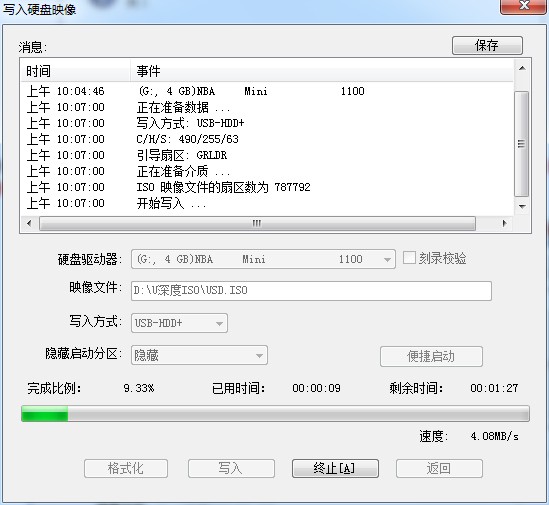This screenshot has width=549, height=505.
Task: Close the 写入硬盘映像 dialog window
Action: [524, 6]
